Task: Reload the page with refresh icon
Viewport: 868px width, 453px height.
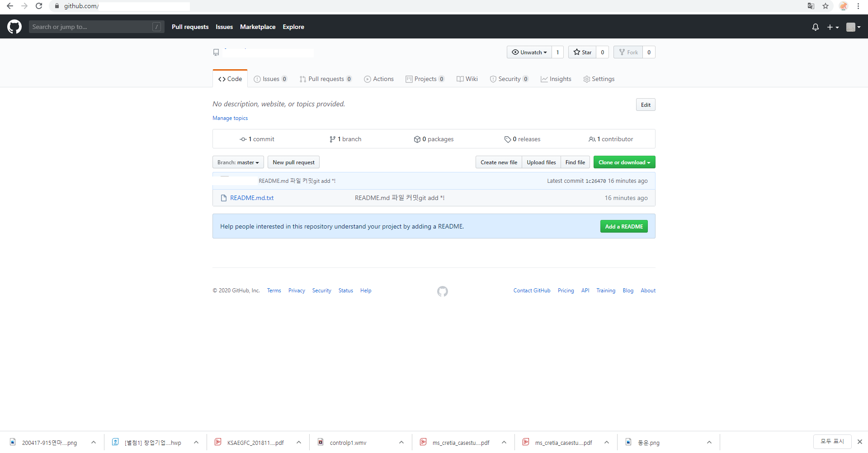Action: point(39,6)
